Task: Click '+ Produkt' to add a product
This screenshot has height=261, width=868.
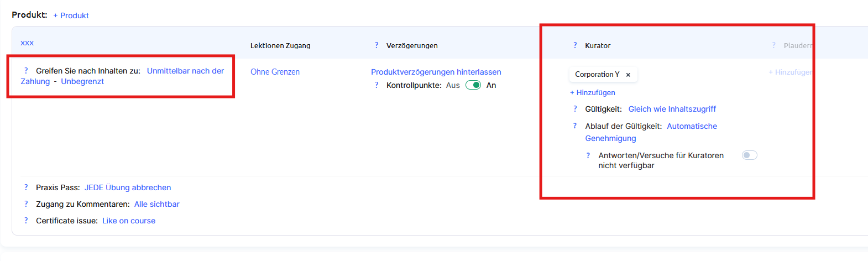Action: (x=71, y=15)
